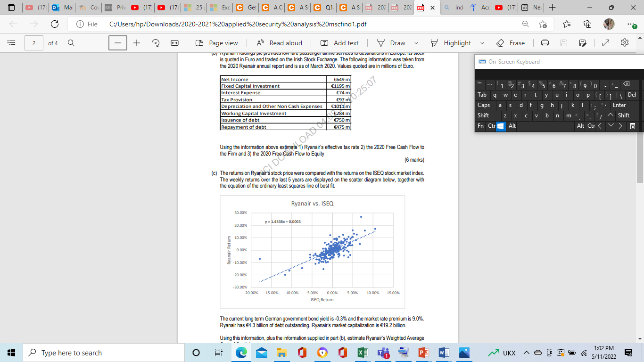Click the address bar zoom magnifier icon
Viewport: 644px width, 362px height.
pyautogui.click(x=525, y=24)
